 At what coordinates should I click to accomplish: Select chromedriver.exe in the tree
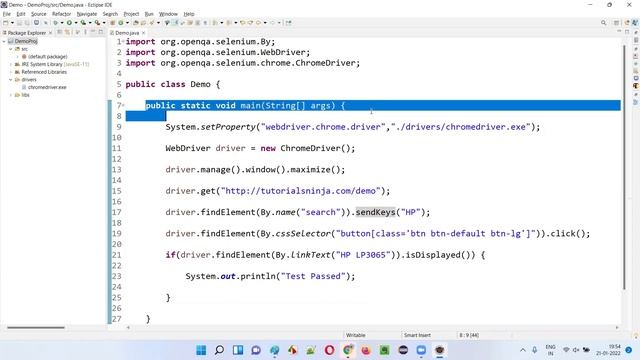(47, 87)
